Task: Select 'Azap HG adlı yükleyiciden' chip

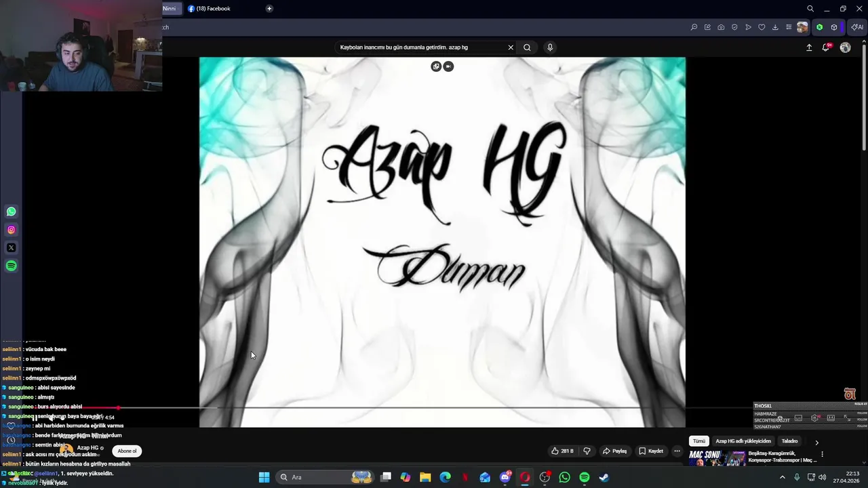Action: (x=743, y=441)
